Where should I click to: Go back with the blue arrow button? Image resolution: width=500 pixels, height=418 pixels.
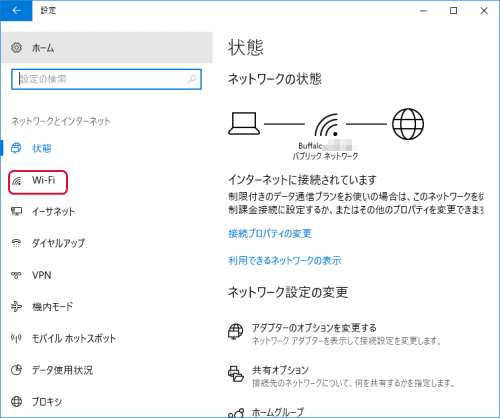coord(16,10)
